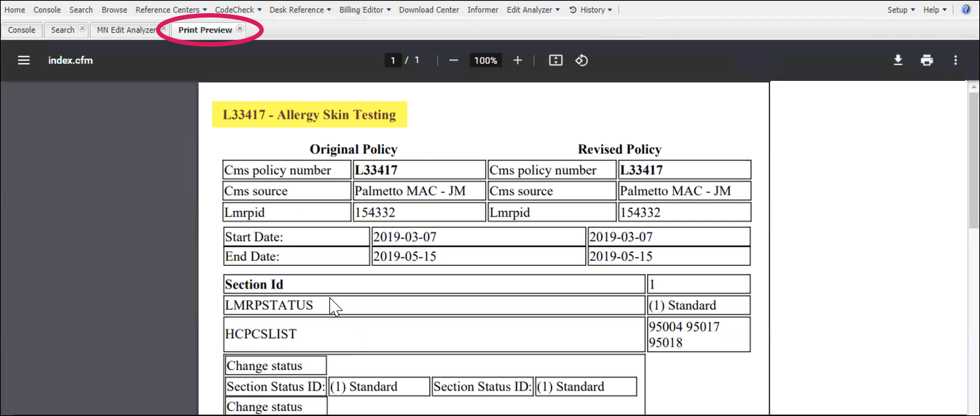
Task: Close the Print Preview tab
Action: click(240, 29)
